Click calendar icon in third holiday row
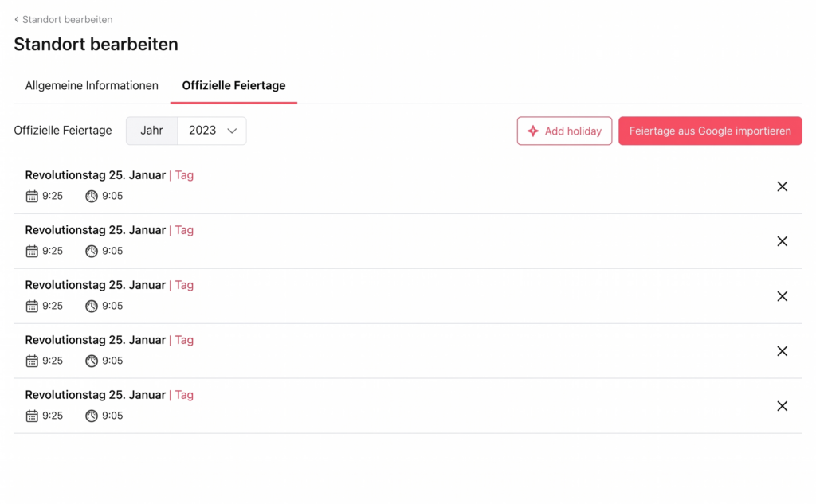Viewport: 816px width, 504px height. pos(32,306)
